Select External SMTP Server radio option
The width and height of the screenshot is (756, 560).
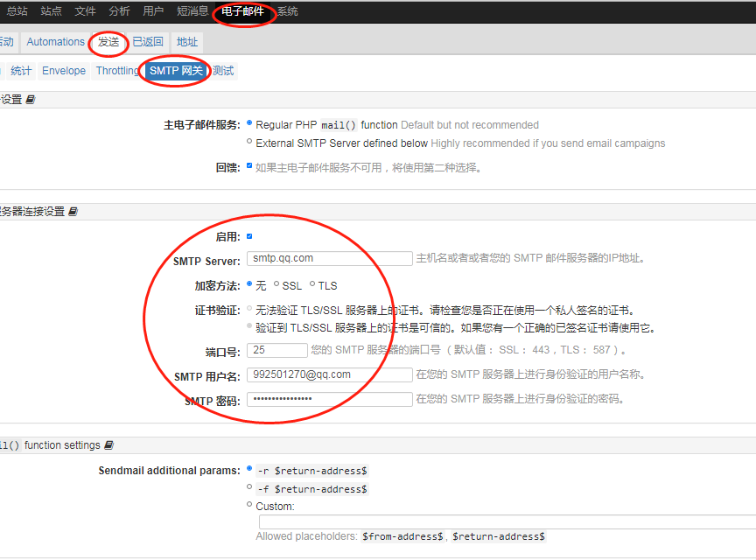[x=249, y=142]
